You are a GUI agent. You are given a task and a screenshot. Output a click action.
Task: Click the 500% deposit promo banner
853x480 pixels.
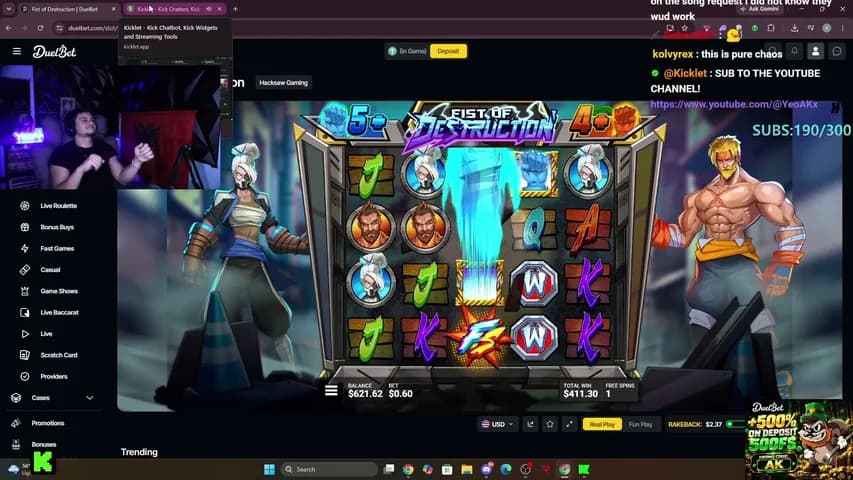click(799, 440)
